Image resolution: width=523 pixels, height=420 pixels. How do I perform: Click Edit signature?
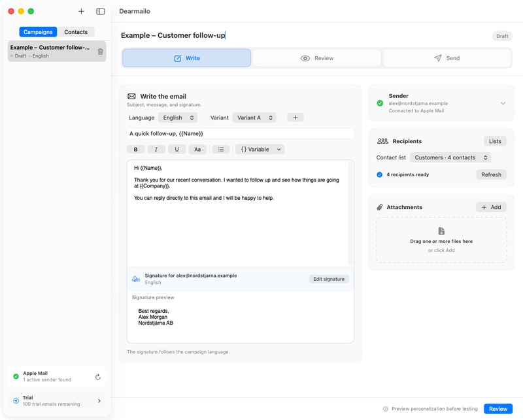tap(329, 279)
